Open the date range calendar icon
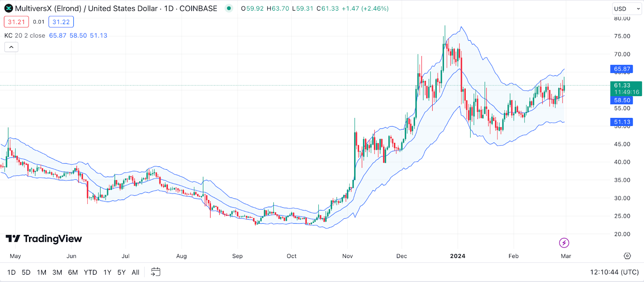This screenshot has width=644, height=282. click(155, 272)
